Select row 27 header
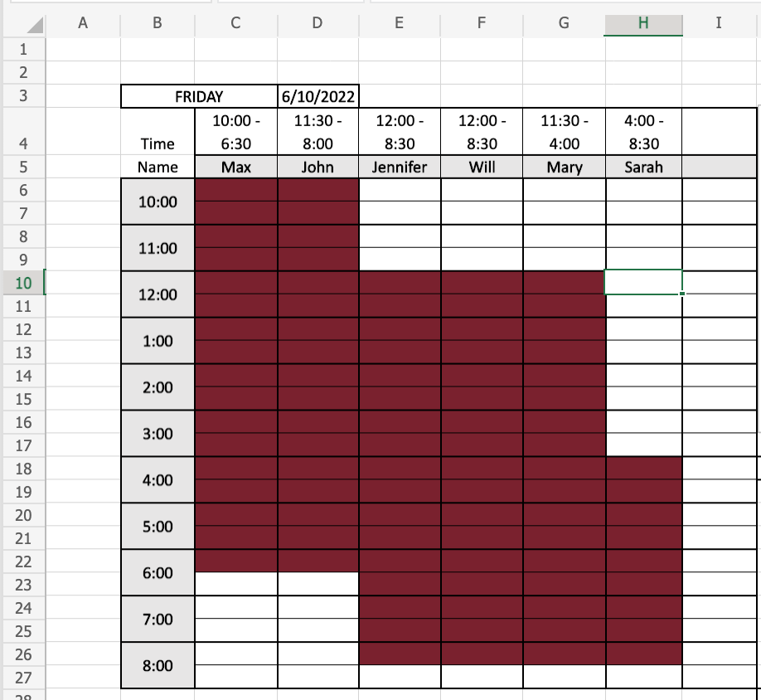Image resolution: width=761 pixels, height=700 pixels. [x=23, y=677]
